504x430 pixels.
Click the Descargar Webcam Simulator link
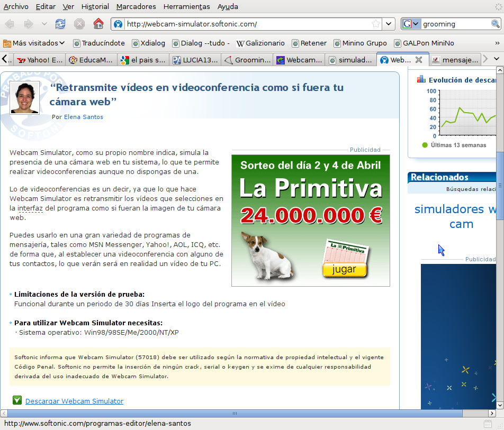click(74, 401)
